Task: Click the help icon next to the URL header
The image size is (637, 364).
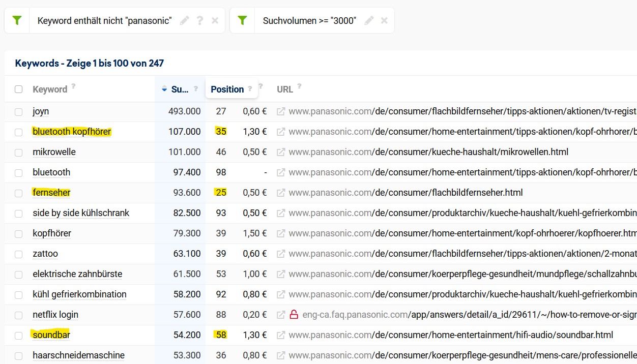Action: point(299,86)
